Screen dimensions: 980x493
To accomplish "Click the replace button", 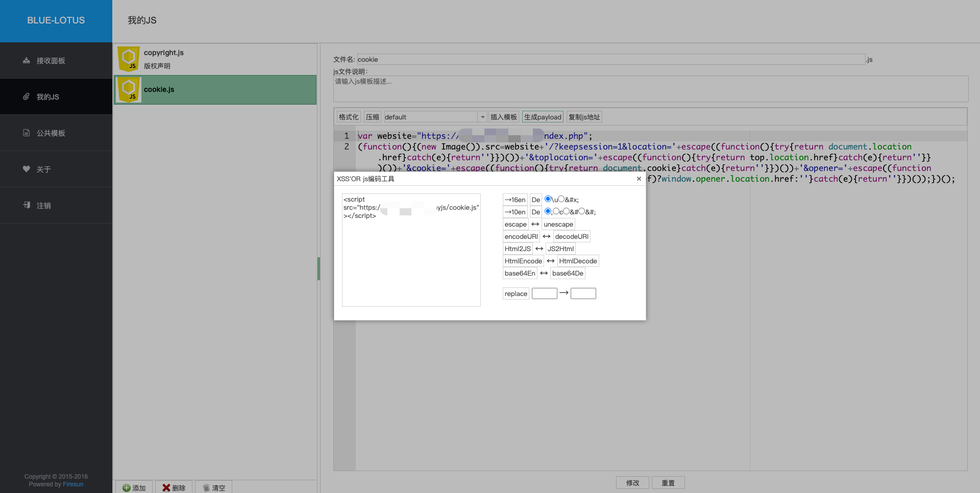I will point(516,293).
